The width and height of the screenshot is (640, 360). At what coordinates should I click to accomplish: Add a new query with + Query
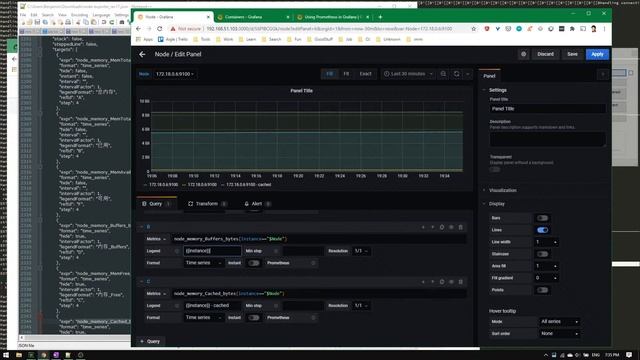click(150, 342)
